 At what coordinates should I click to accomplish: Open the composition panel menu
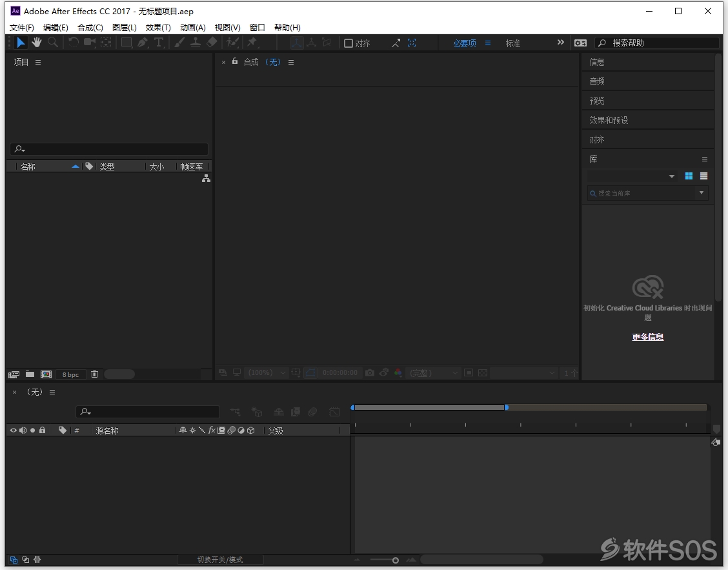[291, 62]
